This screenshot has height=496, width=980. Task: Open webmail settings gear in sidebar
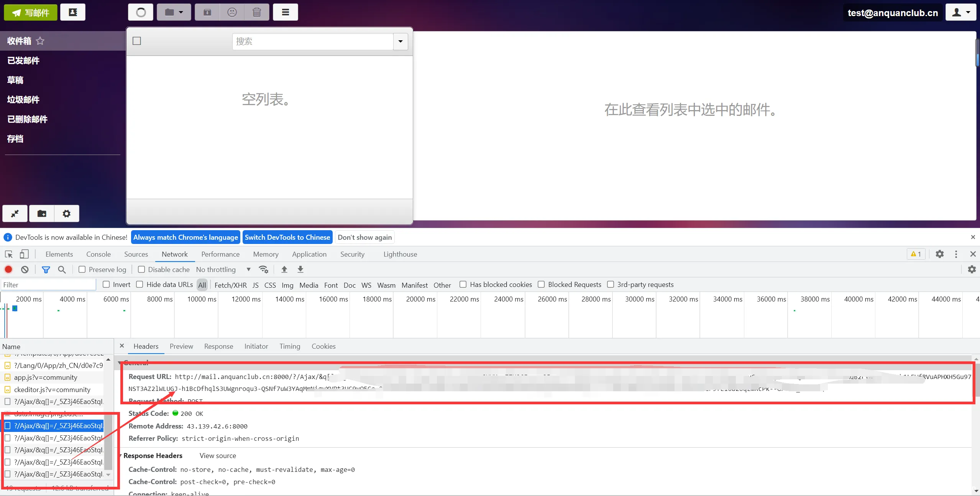67,213
